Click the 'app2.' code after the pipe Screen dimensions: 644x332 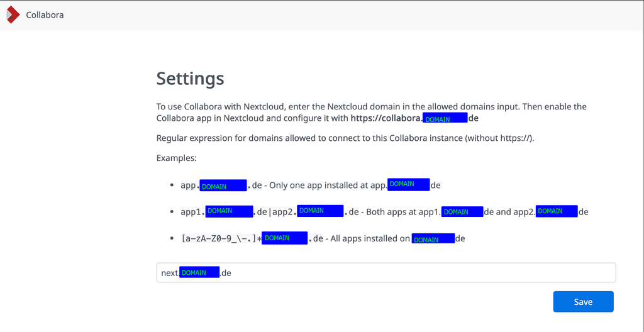pos(284,212)
